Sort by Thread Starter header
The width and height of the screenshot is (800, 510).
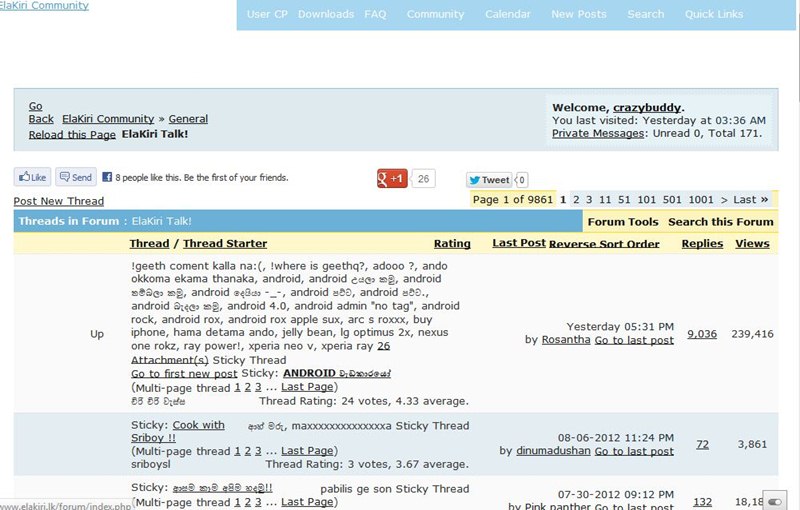(225, 243)
